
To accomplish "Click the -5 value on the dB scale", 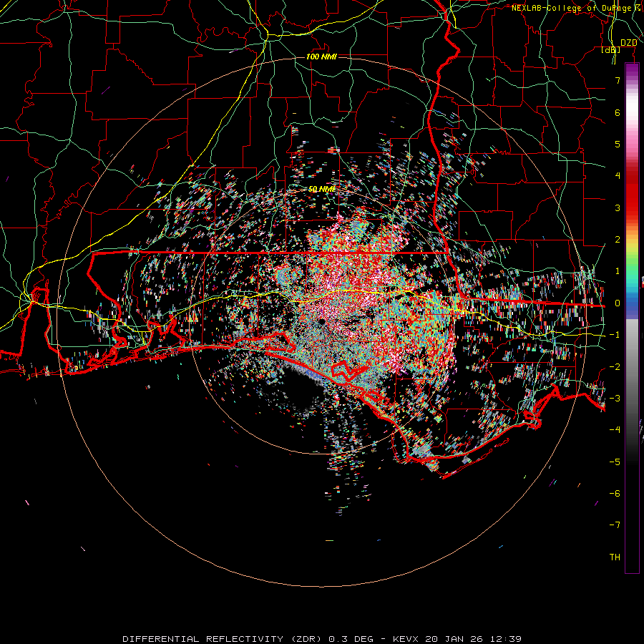I will 615,462.
